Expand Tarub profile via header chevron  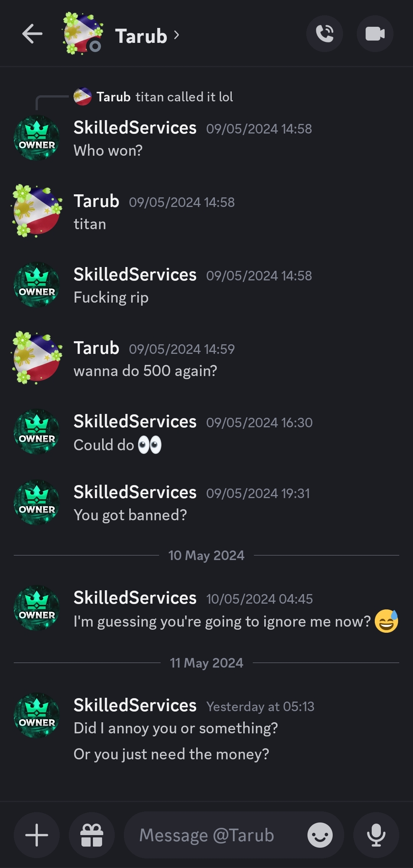176,35
